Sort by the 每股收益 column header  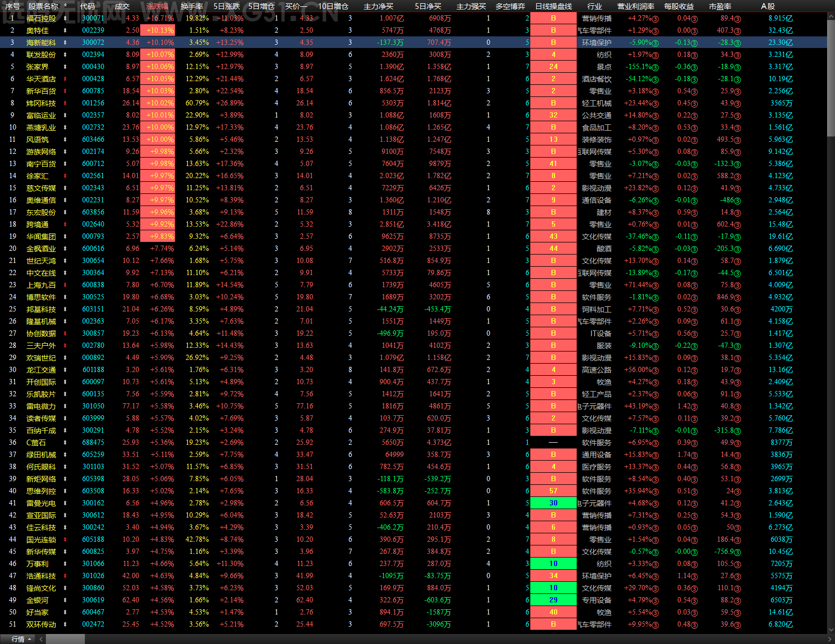point(679,6)
